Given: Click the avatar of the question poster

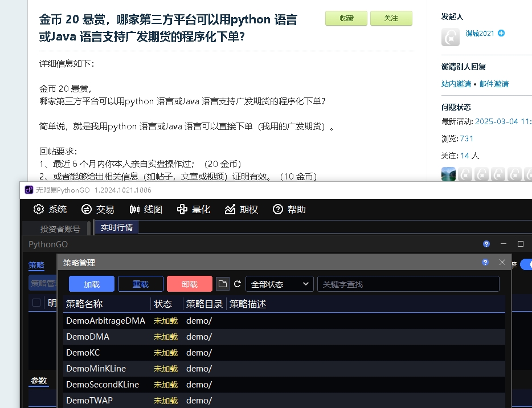Looking at the screenshot, I should pos(450,37).
